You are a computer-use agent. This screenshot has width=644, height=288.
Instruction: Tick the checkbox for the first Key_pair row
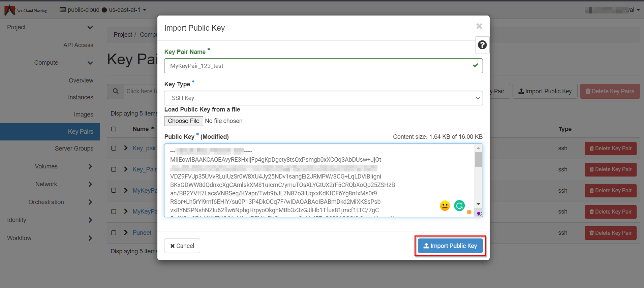[114, 148]
